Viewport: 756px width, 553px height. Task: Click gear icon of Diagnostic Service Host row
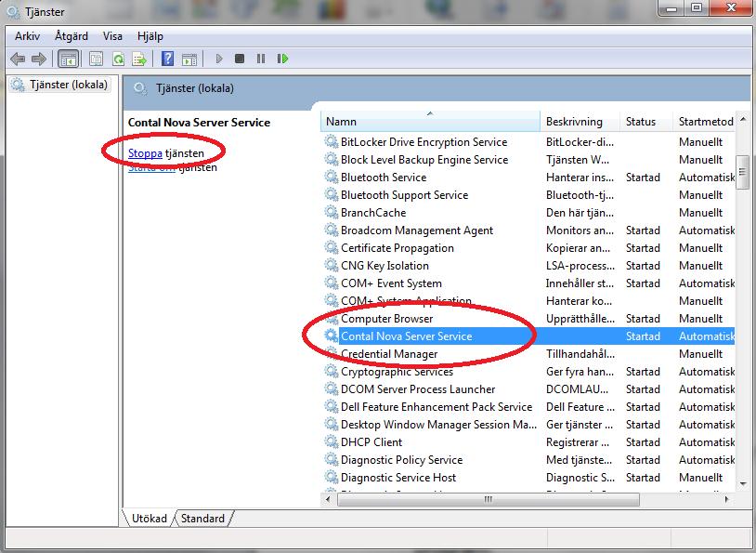coord(332,477)
